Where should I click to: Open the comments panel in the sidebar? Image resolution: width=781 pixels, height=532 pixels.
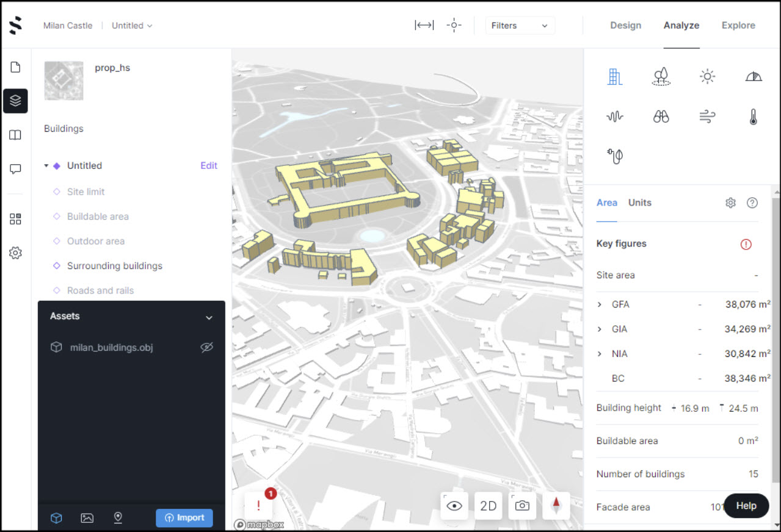[15, 169]
